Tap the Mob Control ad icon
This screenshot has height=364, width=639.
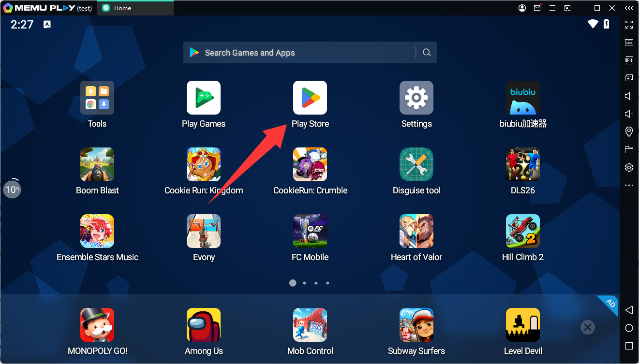click(x=310, y=325)
